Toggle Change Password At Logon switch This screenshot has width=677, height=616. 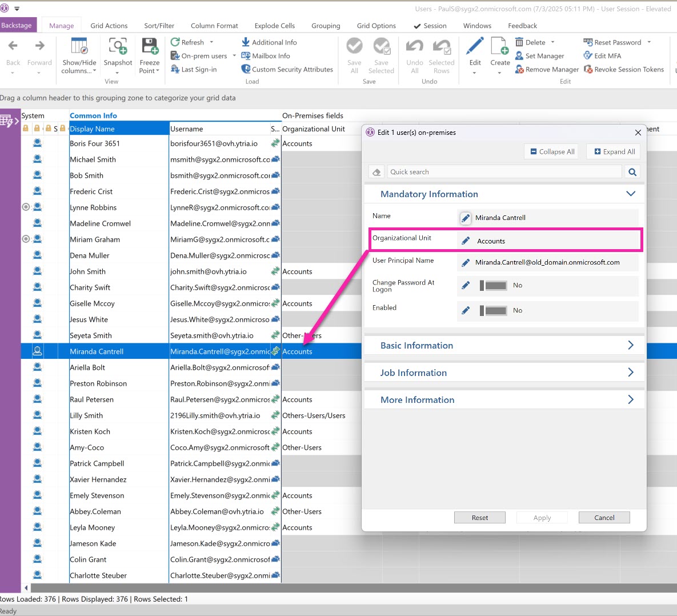pyautogui.click(x=493, y=286)
